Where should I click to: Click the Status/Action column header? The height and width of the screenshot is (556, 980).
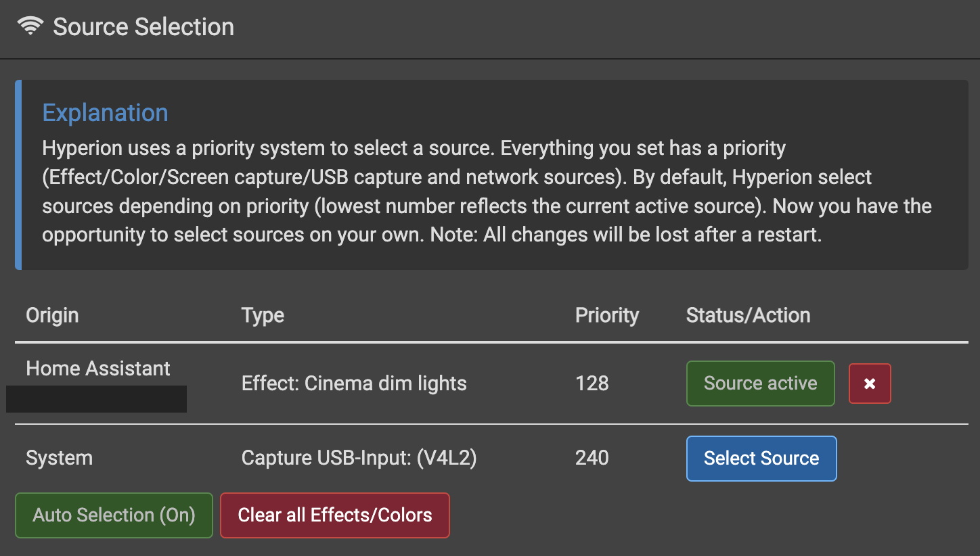coord(748,315)
